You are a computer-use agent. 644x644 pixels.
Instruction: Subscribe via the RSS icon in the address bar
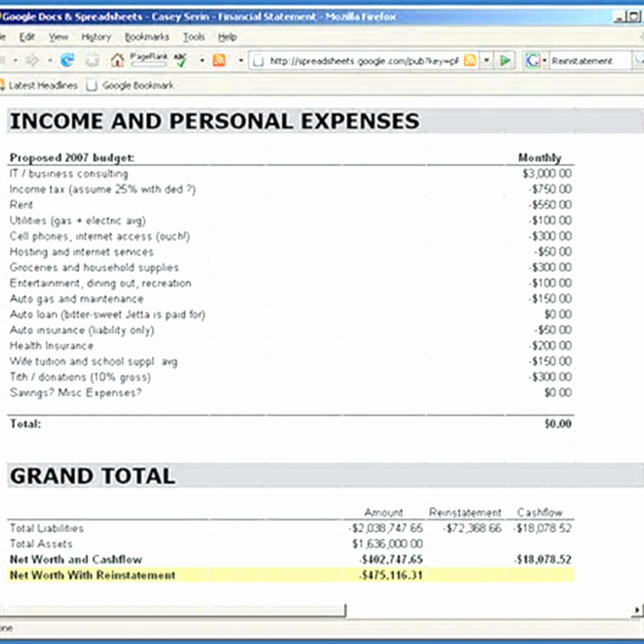pyautogui.click(x=470, y=59)
